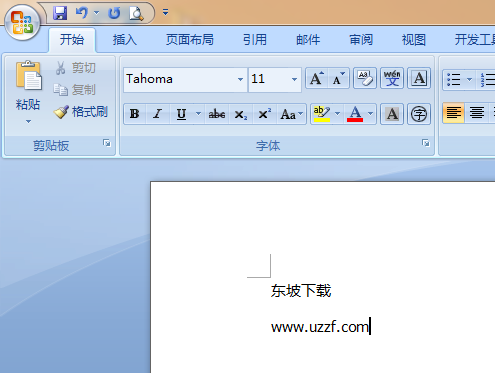Save the document with floppy icon
This screenshot has height=373, width=495.
60,13
